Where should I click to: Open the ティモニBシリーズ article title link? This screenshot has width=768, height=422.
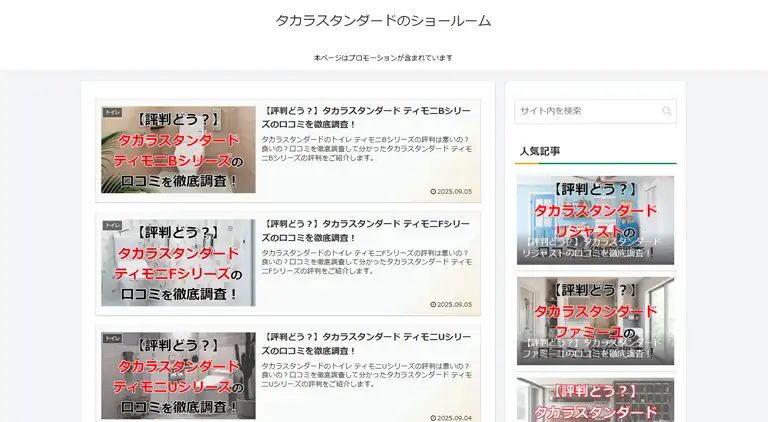pos(365,117)
